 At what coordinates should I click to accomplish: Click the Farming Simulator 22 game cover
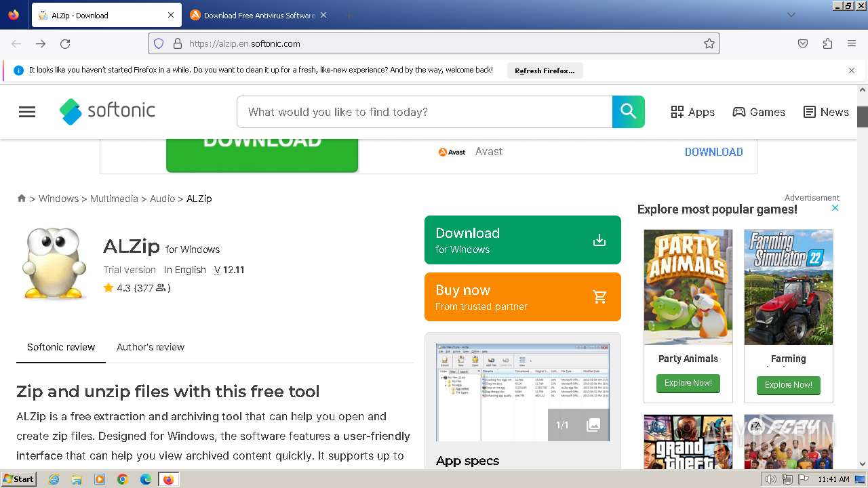tap(789, 287)
